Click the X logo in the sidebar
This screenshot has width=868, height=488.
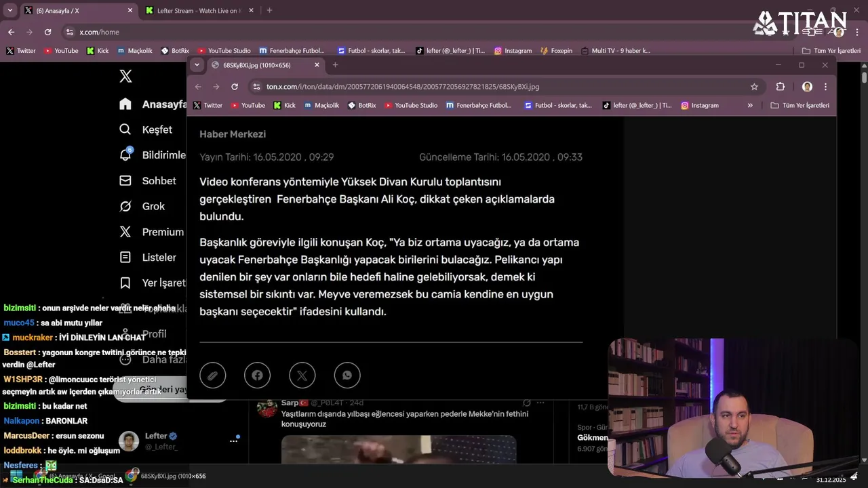(125, 76)
